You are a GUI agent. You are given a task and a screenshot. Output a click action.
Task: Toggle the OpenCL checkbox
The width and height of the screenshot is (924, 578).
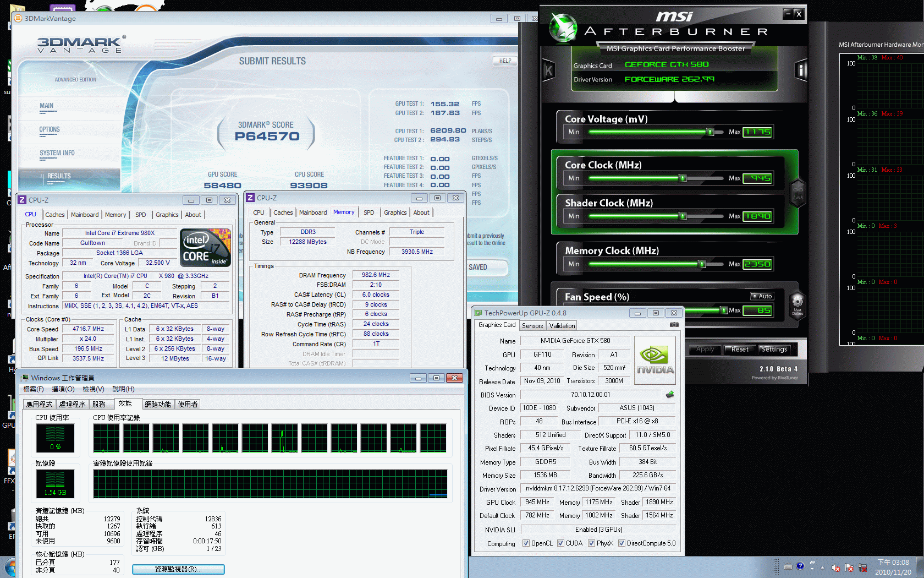[526, 543]
